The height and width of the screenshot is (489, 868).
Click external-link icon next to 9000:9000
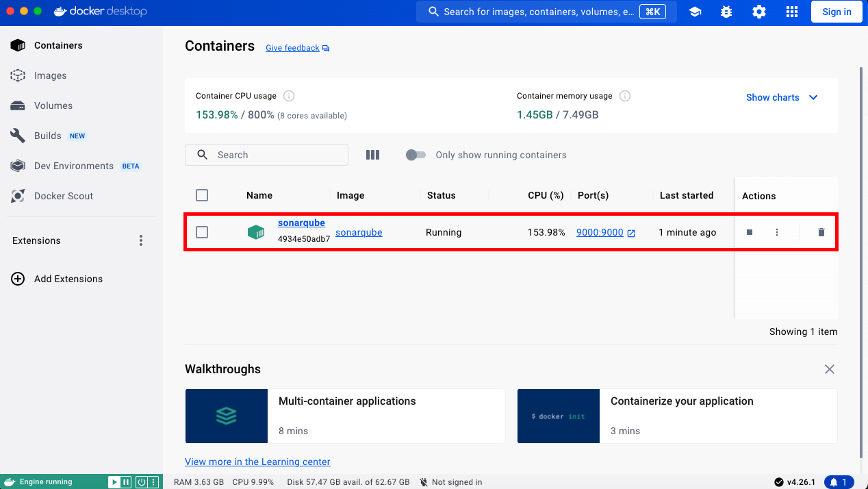click(x=631, y=233)
